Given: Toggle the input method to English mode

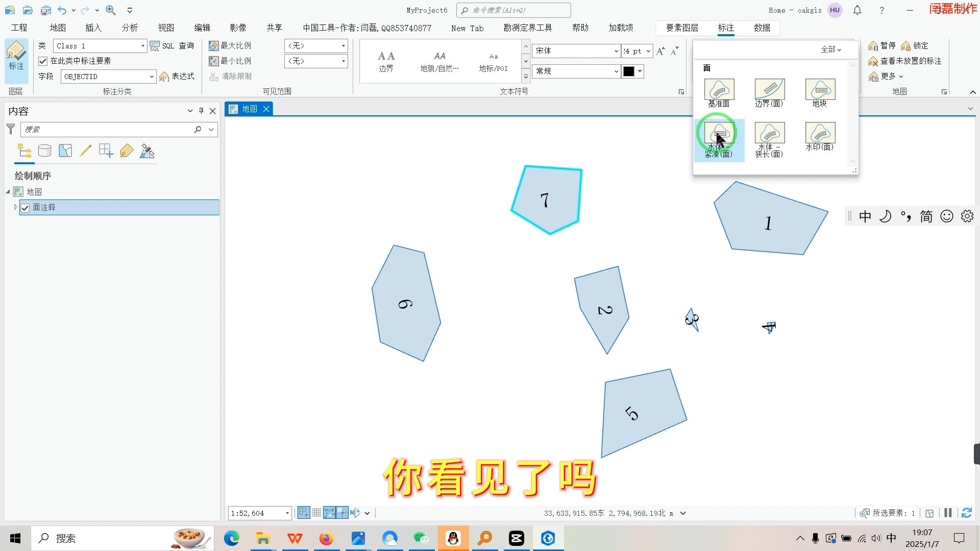Looking at the screenshot, I should pyautogui.click(x=866, y=216).
